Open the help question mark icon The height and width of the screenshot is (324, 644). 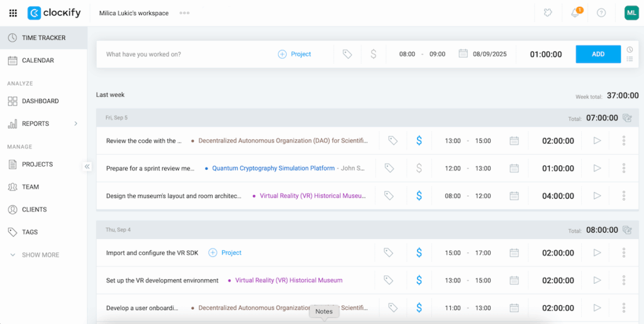click(x=601, y=13)
